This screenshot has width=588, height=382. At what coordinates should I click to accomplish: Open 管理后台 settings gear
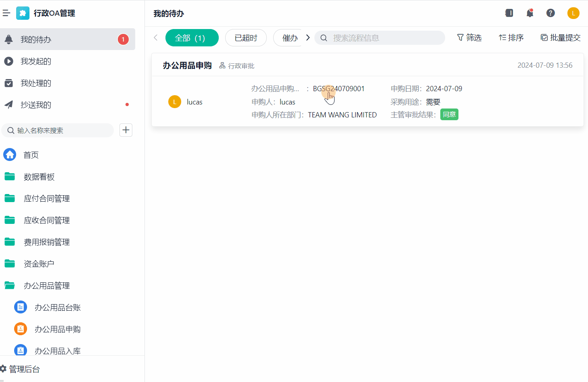[x=4, y=369]
